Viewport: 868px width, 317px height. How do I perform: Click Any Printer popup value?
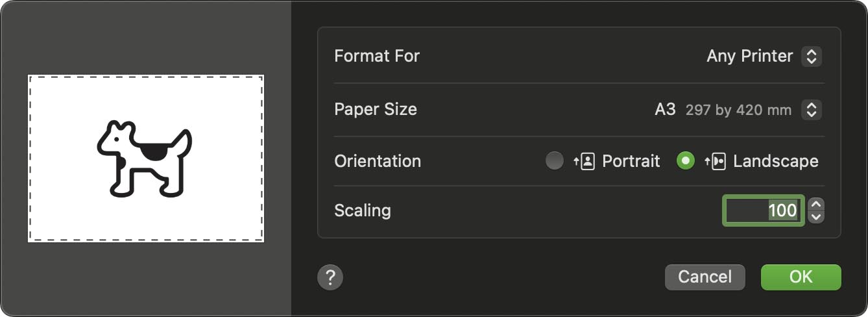tap(749, 57)
